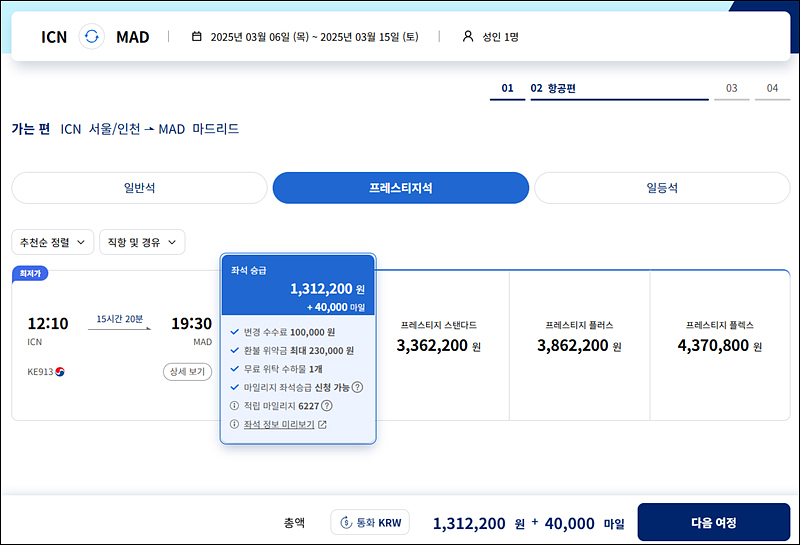The image size is (800, 545).
Task: Choose 프레스티지 플러스 fare 3,862,200 원
Action: click(x=580, y=345)
